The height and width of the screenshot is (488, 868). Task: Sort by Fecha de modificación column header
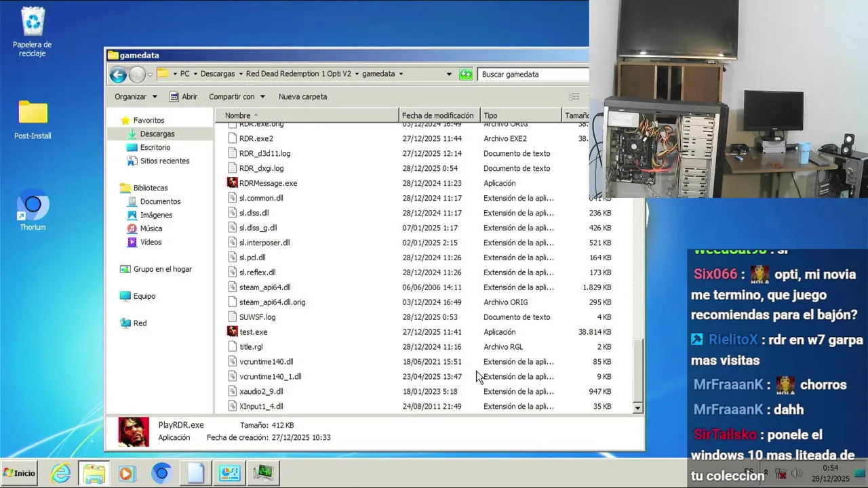pyautogui.click(x=439, y=115)
